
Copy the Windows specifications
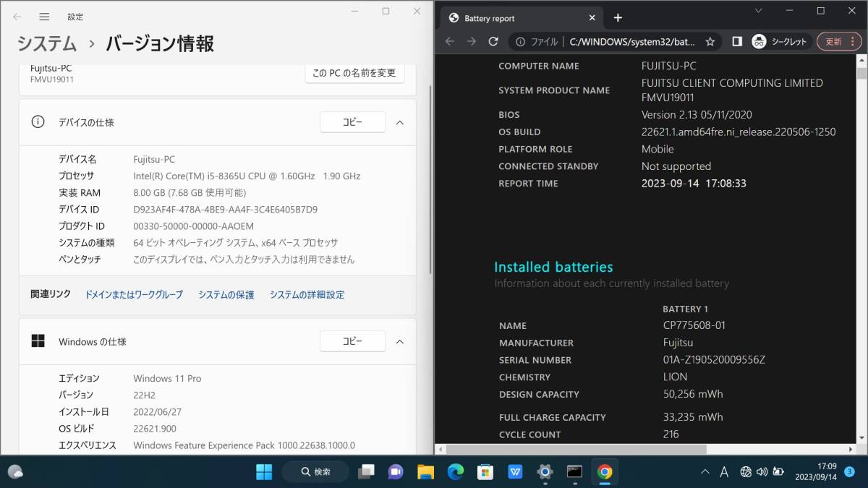pos(352,341)
